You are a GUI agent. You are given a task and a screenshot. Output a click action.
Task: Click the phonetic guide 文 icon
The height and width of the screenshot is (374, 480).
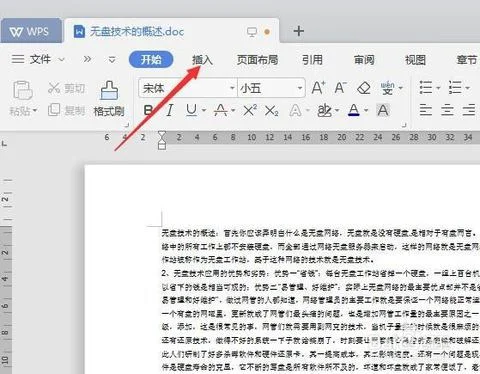point(387,88)
